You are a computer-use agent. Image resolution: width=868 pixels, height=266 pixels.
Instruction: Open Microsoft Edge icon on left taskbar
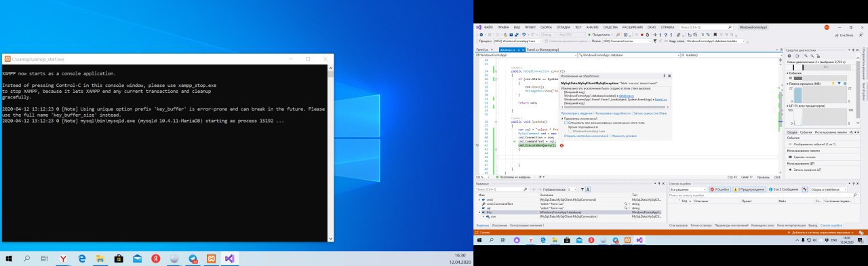pyautogui.click(x=82, y=259)
